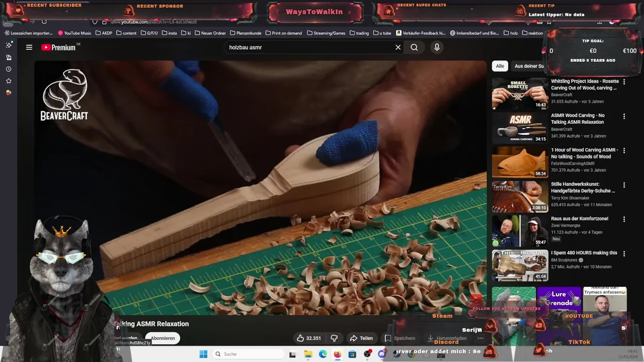Click the Windows taskbar Suche box
The width and height of the screenshot is (644, 362).
tap(248, 354)
